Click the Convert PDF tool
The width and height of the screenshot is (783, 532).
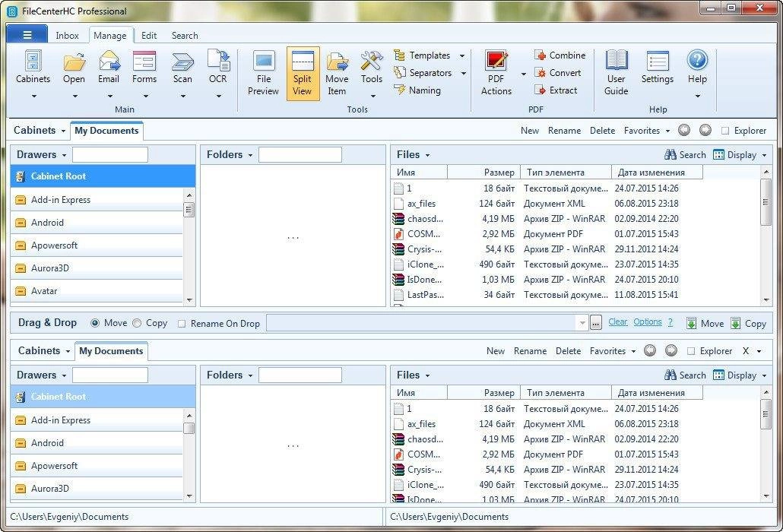[558, 73]
